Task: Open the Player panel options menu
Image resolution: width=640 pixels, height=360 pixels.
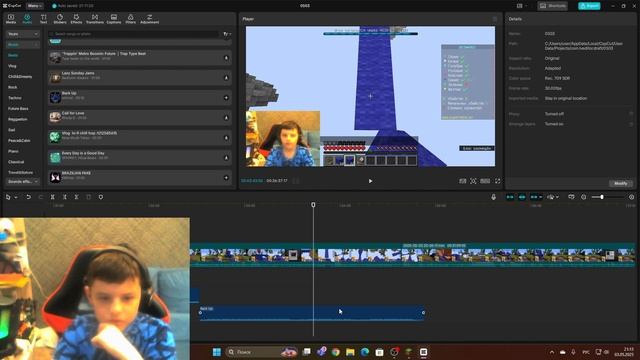Action: pos(495,19)
